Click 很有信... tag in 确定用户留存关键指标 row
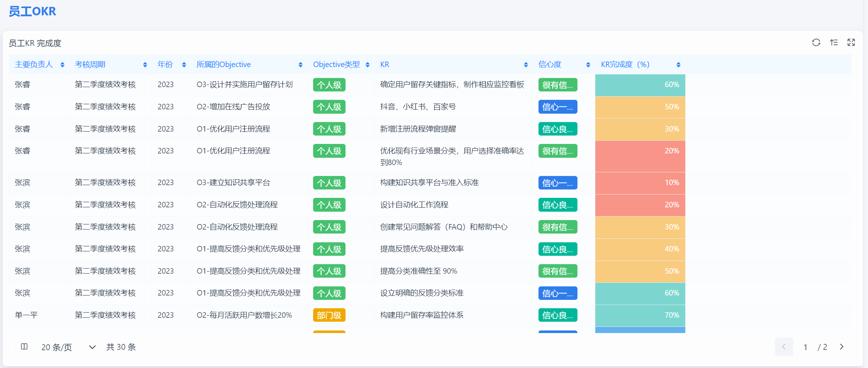 click(557, 85)
